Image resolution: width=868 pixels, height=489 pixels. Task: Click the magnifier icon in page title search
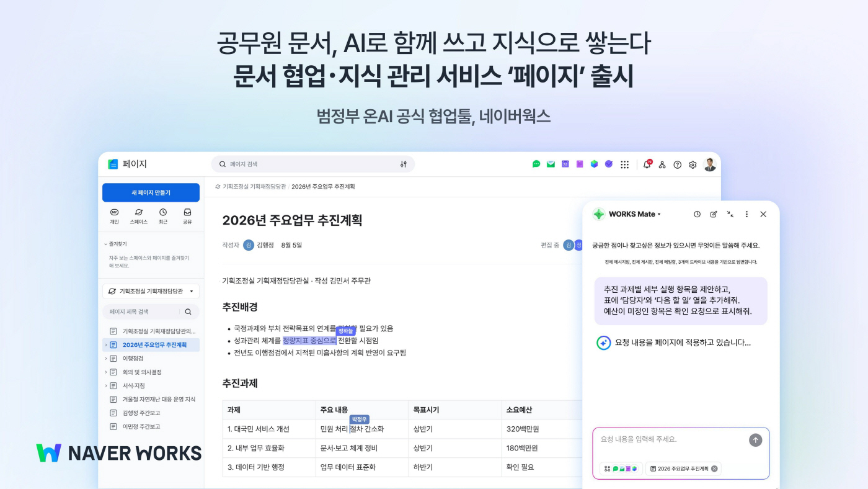tap(188, 312)
